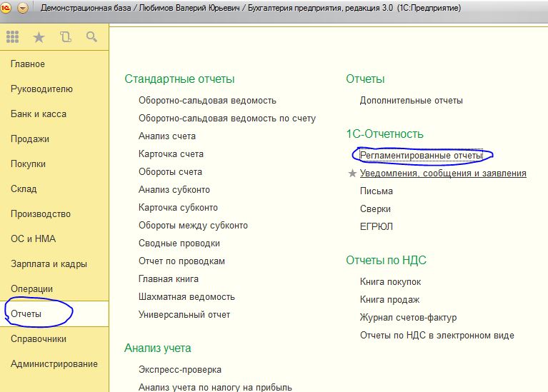This screenshot has width=548, height=392.
Task: Open Анализ счета report
Action: point(167,136)
